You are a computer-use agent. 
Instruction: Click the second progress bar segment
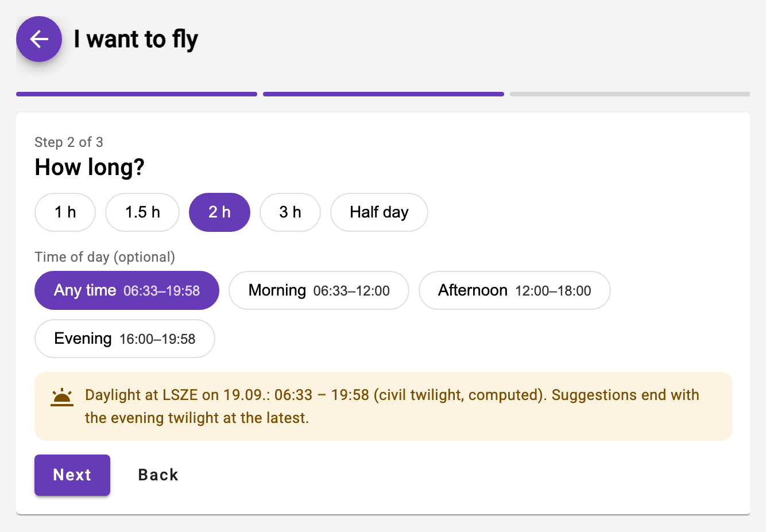[x=384, y=94]
